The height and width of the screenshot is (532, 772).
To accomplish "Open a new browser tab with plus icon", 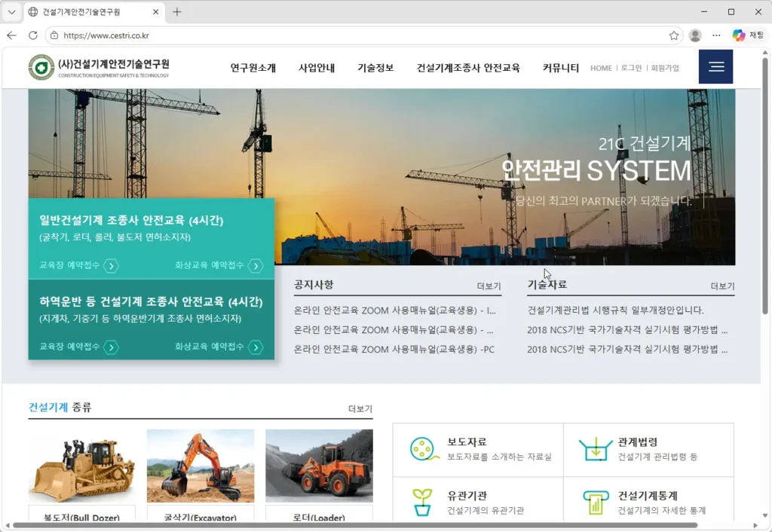I will (177, 12).
